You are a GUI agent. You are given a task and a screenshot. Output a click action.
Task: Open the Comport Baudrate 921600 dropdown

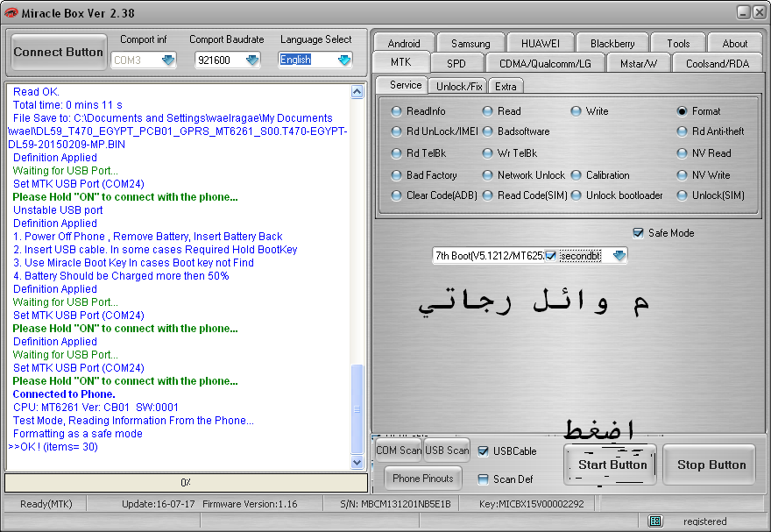point(252,60)
